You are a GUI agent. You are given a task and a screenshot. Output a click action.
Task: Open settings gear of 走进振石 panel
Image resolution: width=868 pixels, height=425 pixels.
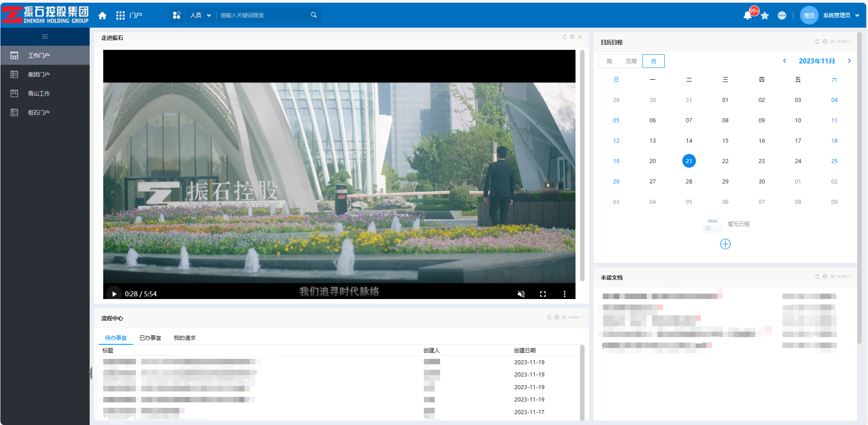[572, 37]
